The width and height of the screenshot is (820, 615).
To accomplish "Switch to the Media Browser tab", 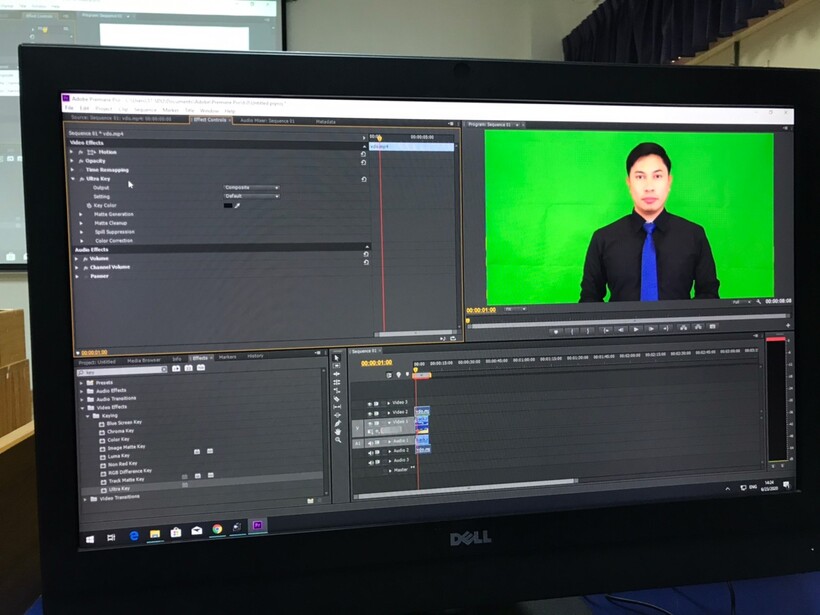I will point(144,360).
